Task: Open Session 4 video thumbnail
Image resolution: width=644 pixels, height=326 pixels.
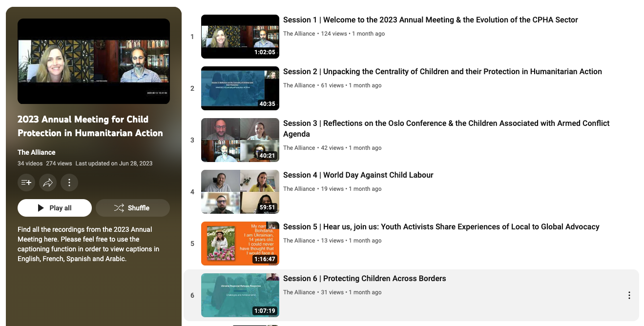Action: pos(240,192)
